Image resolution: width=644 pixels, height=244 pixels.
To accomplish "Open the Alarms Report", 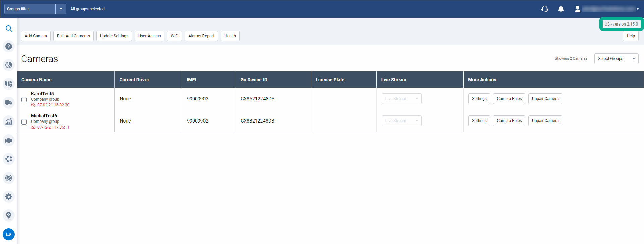I will (x=201, y=36).
